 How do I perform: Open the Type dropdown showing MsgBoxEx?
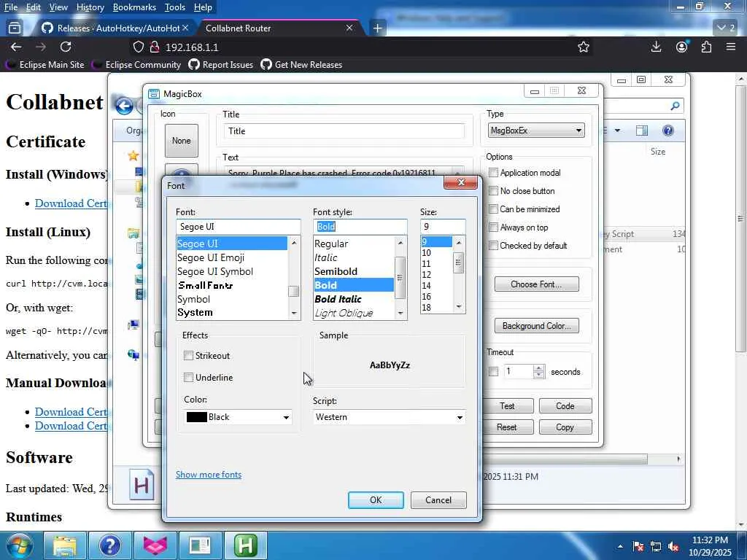tap(536, 130)
